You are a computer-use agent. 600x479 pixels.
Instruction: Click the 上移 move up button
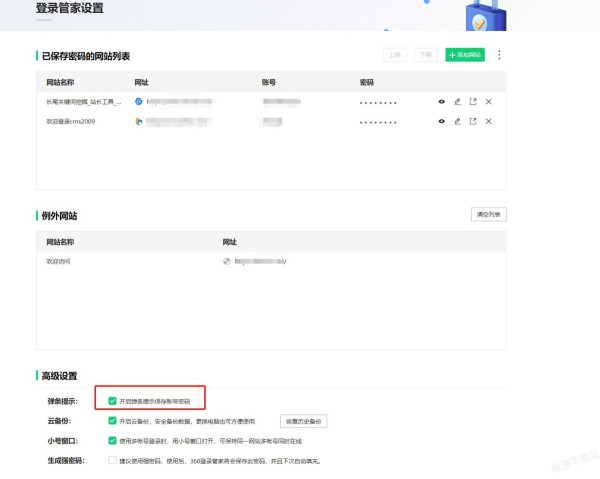[x=395, y=55]
